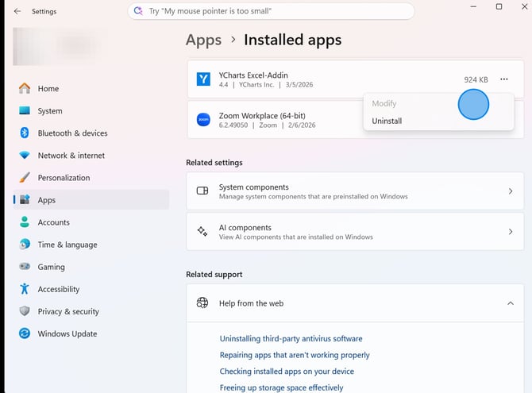Click Modify in the context menu
Viewport: 532px width, 393px height.
coord(384,103)
